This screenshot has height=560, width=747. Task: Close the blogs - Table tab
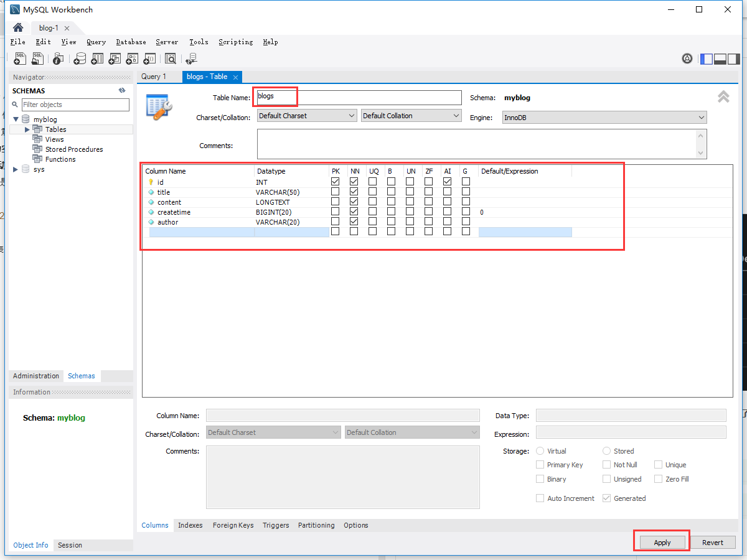235,77
